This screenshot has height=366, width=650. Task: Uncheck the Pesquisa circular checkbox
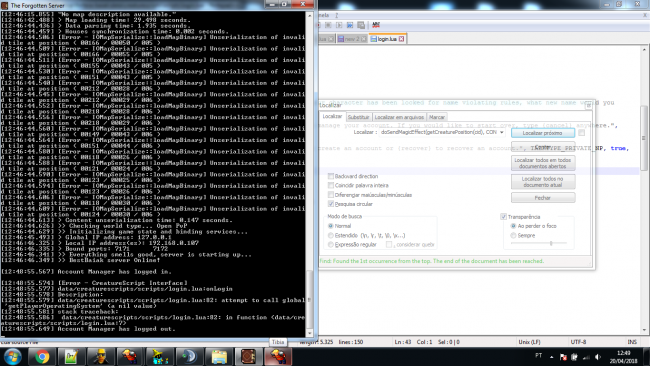coord(331,204)
